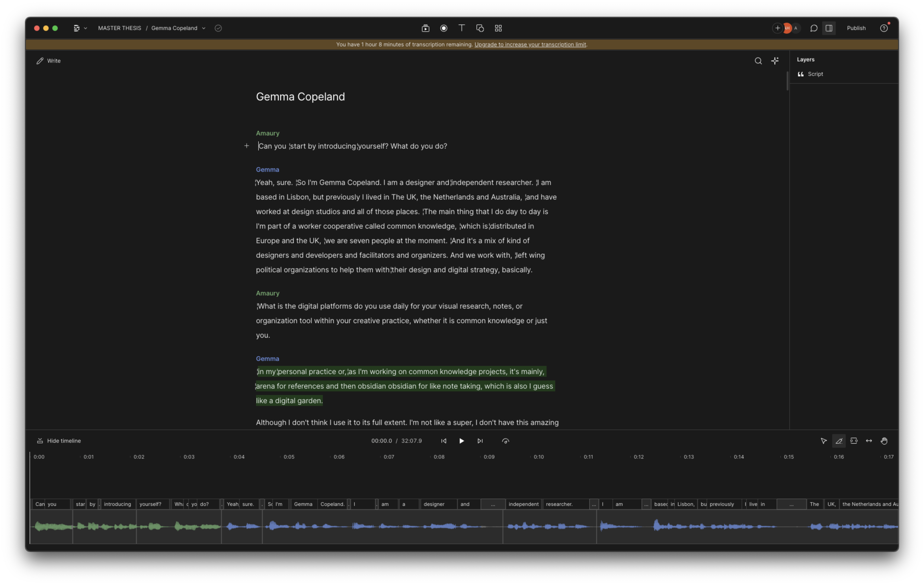Screen dimensions: 924x585
Task: Click the Publish button
Action: click(856, 28)
